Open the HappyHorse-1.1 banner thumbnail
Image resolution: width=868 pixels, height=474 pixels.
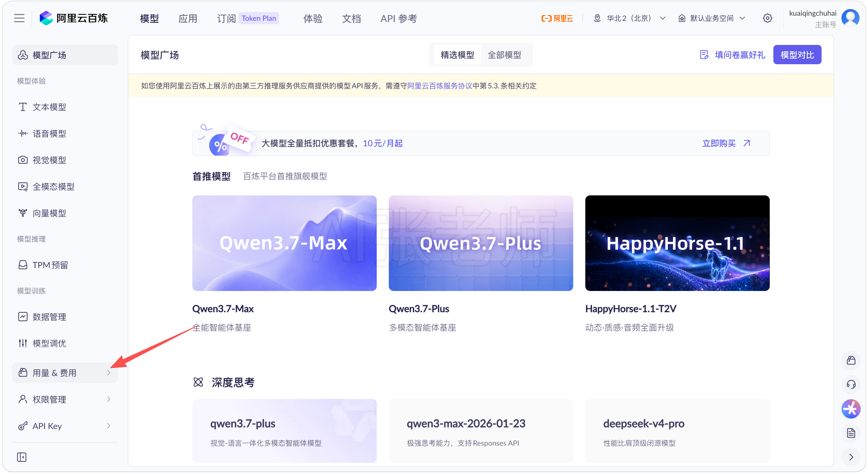pos(677,243)
